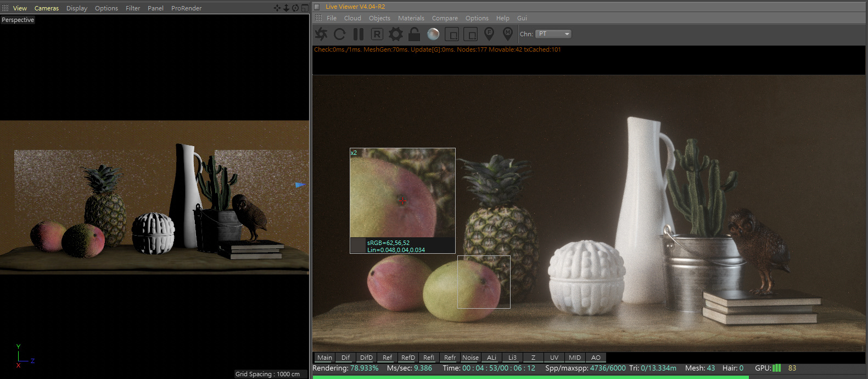This screenshot has height=379, width=868.
Task: Switch to the Noise render pass tab
Action: pyautogui.click(x=470, y=358)
